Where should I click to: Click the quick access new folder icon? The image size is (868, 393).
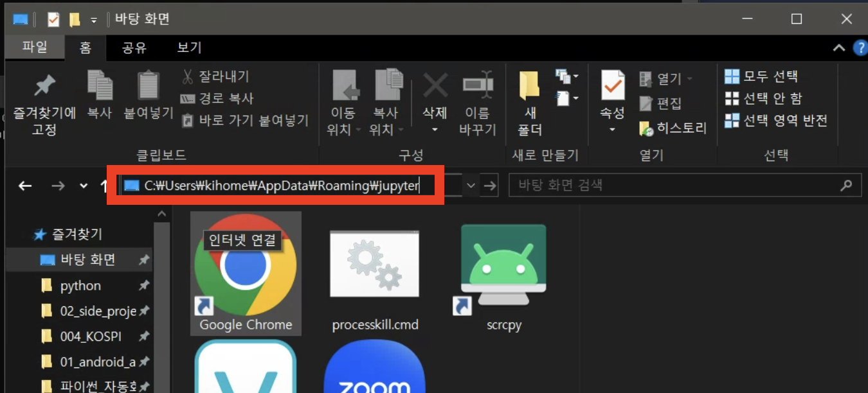point(75,19)
